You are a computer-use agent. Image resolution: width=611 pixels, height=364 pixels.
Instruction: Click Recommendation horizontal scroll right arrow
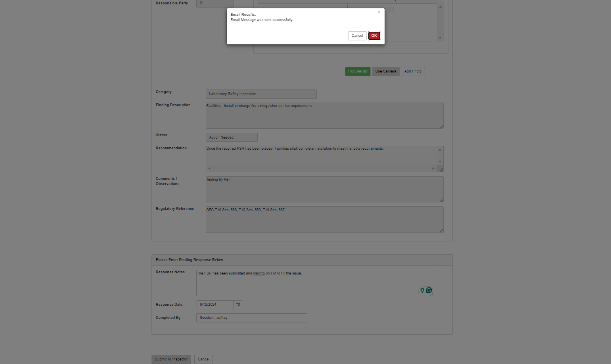click(433, 168)
